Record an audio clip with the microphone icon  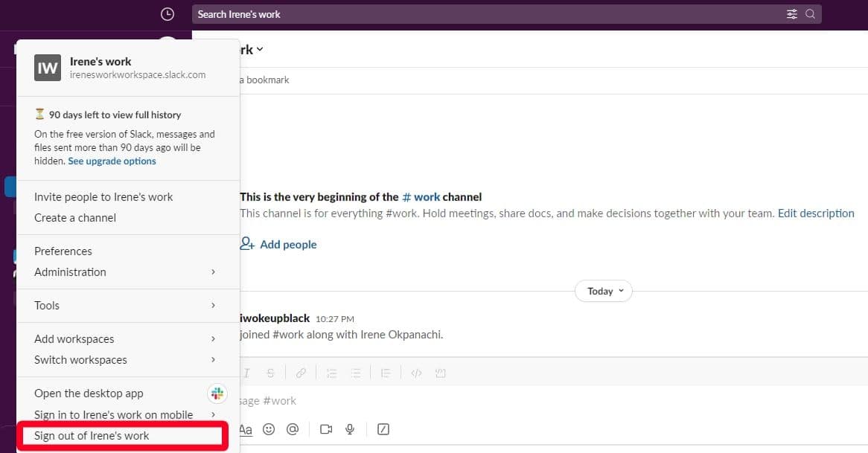coord(350,429)
